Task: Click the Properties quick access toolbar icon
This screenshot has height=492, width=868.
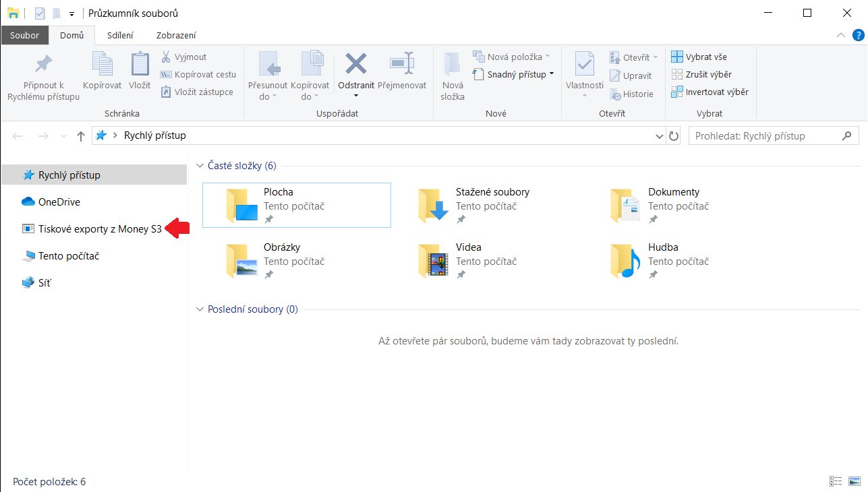Action: (x=40, y=13)
